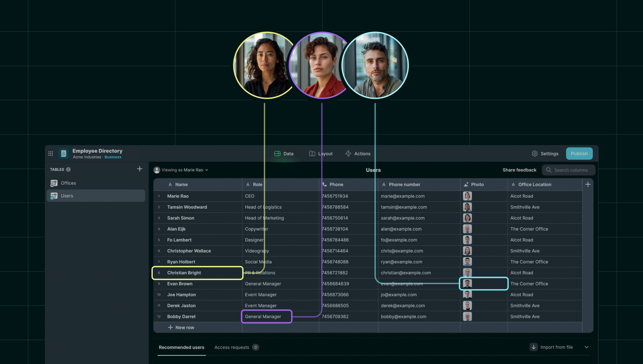Click the Employee Directory app icon
Image resolution: width=643 pixels, height=364 pixels.
[x=63, y=154]
